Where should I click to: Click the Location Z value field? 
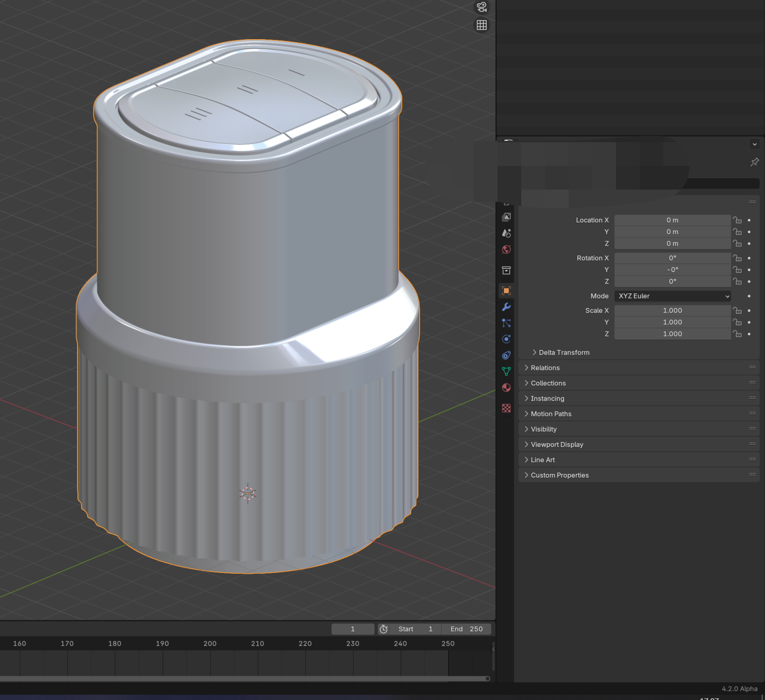pyautogui.click(x=673, y=244)
